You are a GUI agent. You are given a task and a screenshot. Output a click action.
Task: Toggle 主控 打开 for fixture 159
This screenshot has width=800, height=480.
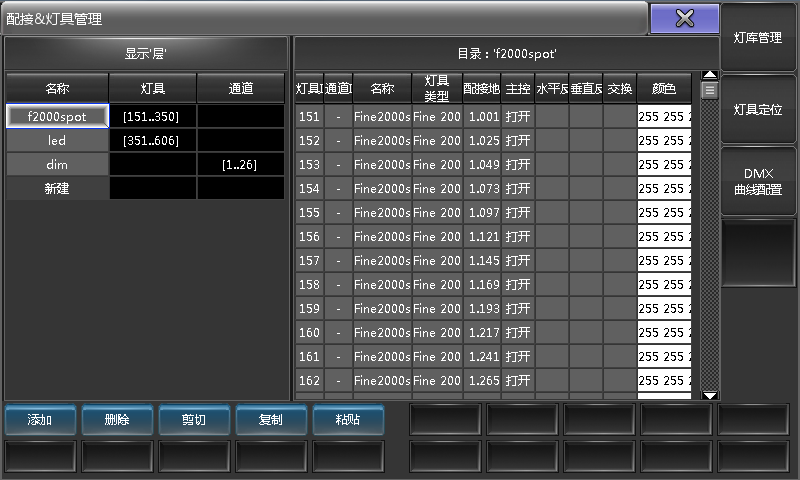pos(518,308)
